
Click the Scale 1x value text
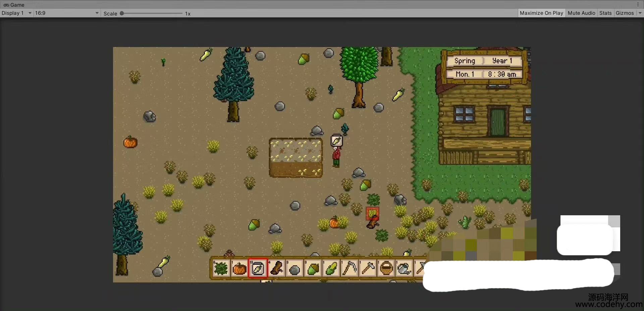coord(188,13)
